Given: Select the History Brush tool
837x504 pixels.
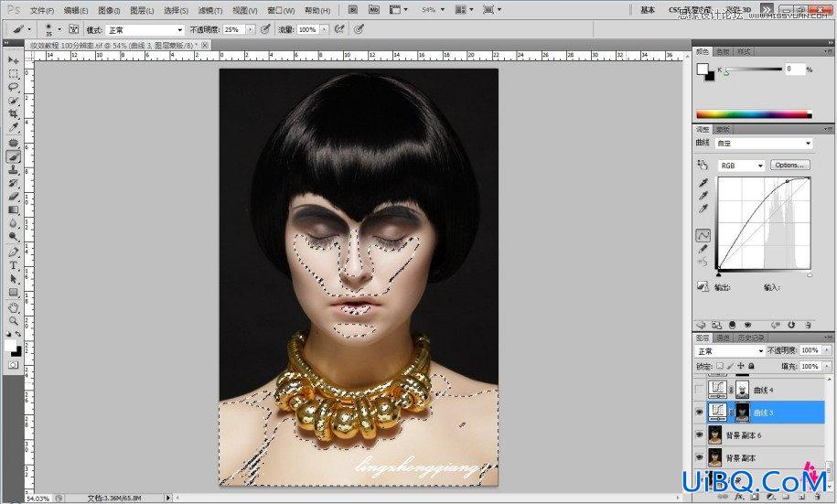Looking at the screenshot, I should 14,183.
